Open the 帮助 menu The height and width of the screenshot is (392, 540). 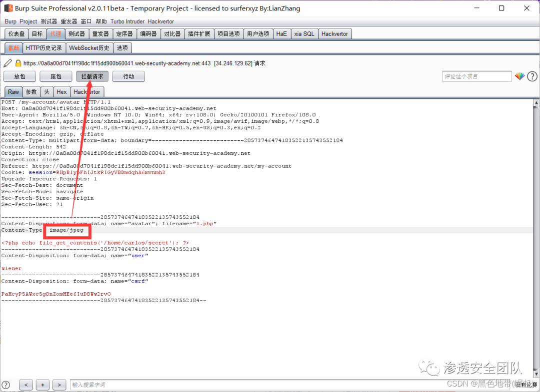click(101, 21)
